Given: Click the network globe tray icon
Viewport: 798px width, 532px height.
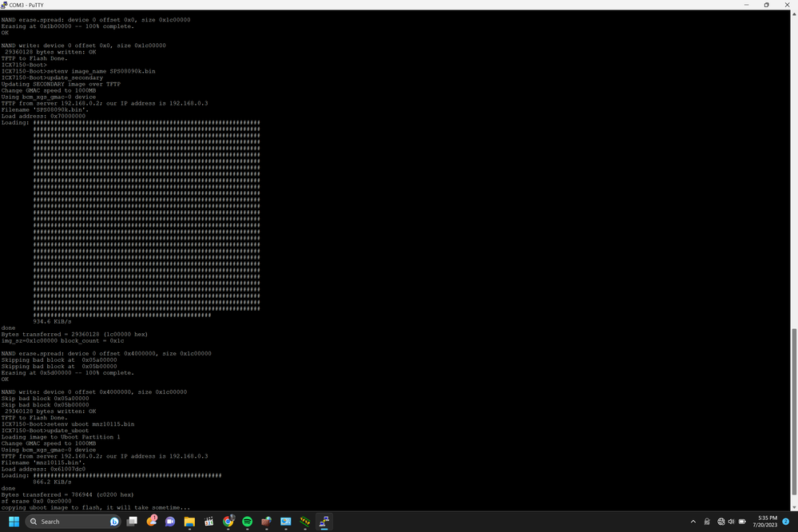Looking at the screenshot, I should click(721, 522).
